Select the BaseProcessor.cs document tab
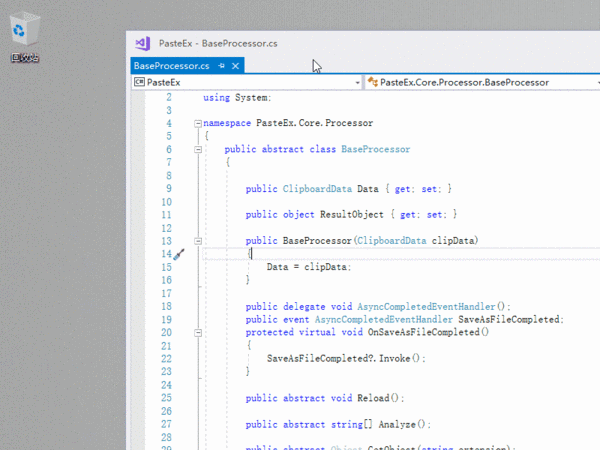 tap(171, 66)
